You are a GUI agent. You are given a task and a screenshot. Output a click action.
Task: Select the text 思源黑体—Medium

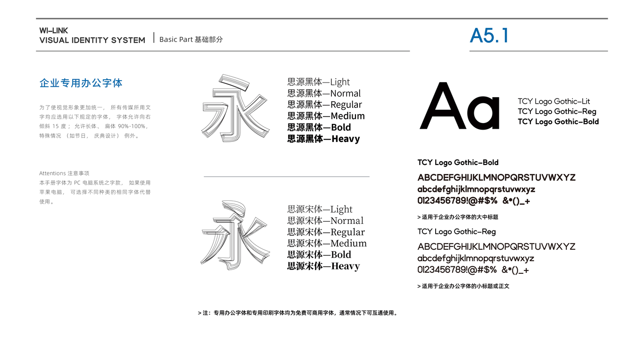click(326, 116)
